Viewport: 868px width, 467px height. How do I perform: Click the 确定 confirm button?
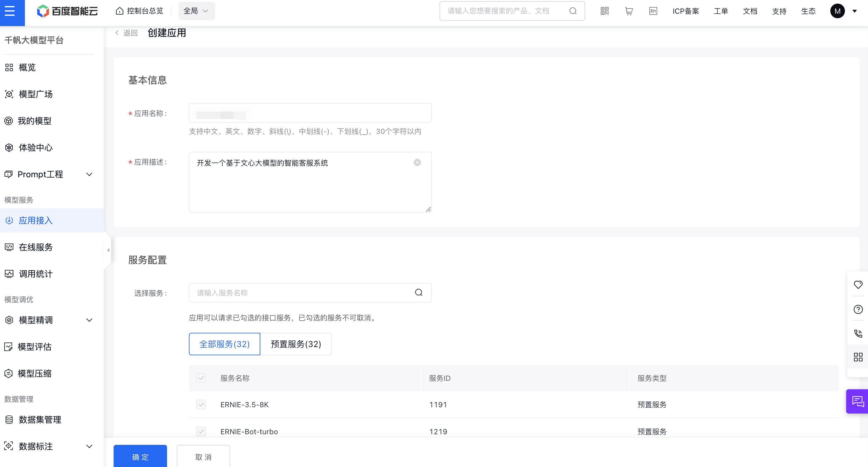point(140,457)
